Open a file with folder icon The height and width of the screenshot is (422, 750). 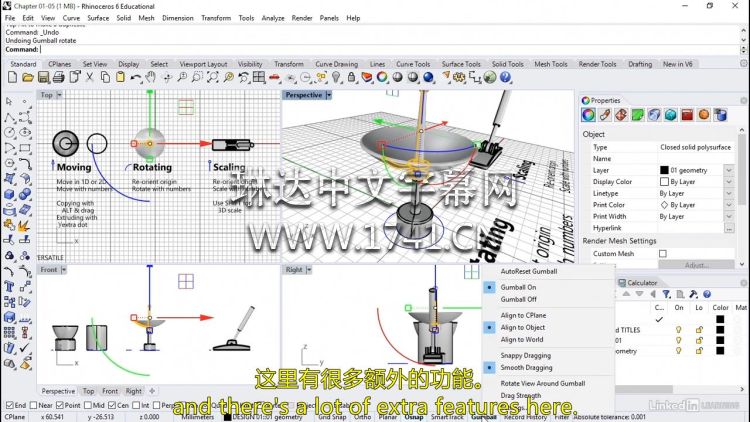28,77
